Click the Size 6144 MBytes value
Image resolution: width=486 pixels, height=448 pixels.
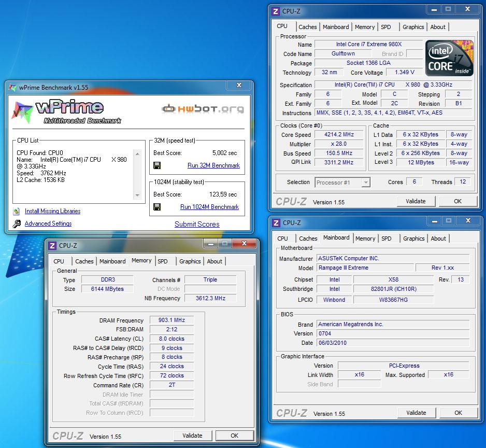(x=107, y=289)
